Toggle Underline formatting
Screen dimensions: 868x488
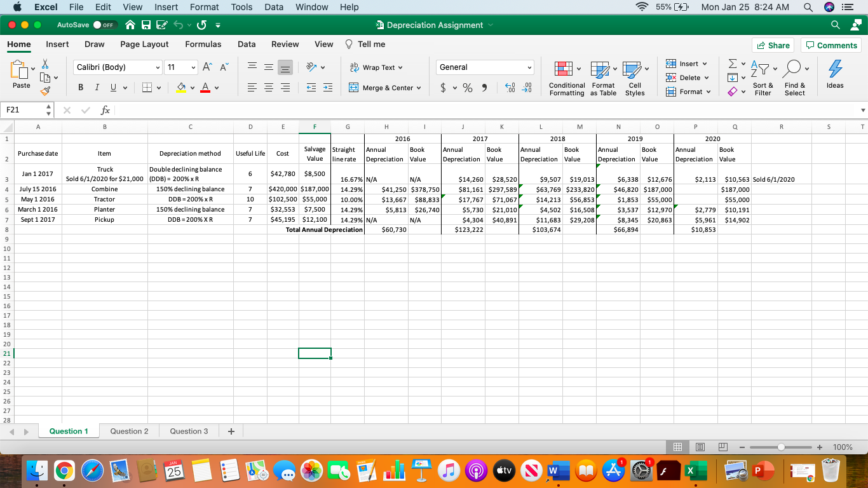click(112, 88)
